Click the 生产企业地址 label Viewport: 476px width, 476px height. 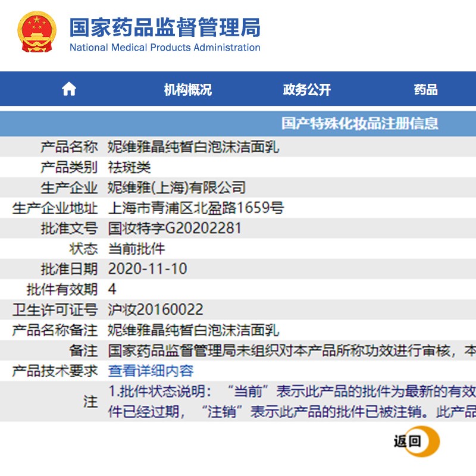click(x=55, y=208)
